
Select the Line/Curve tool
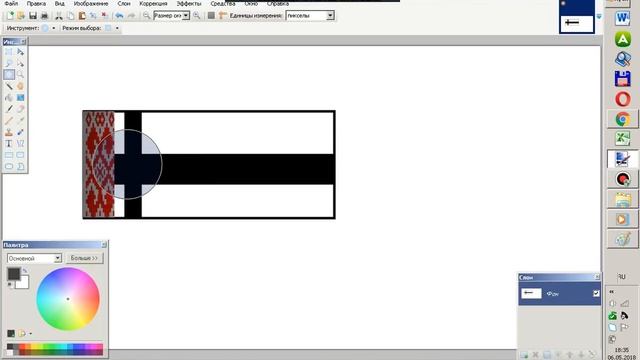point(20,143)
